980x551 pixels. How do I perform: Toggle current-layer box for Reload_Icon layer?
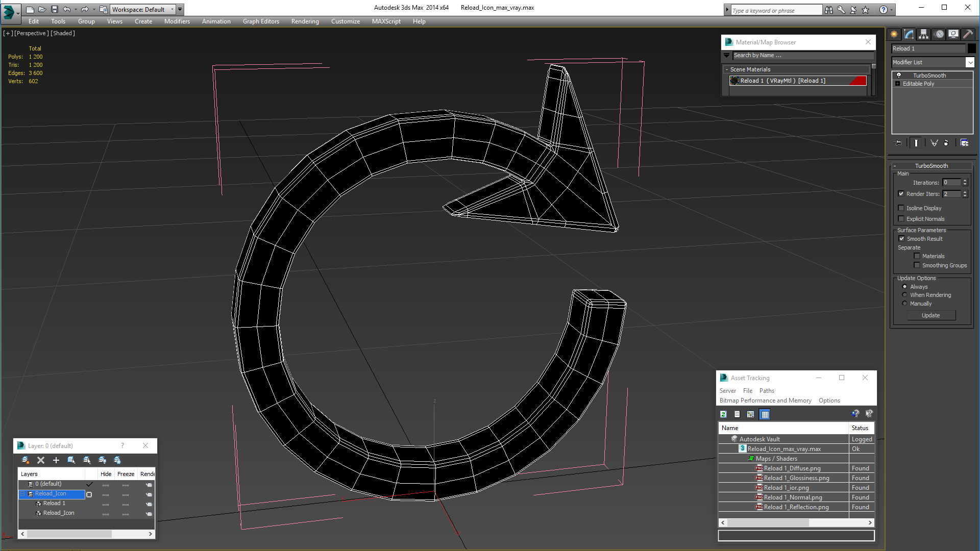(x=89, y=494)
